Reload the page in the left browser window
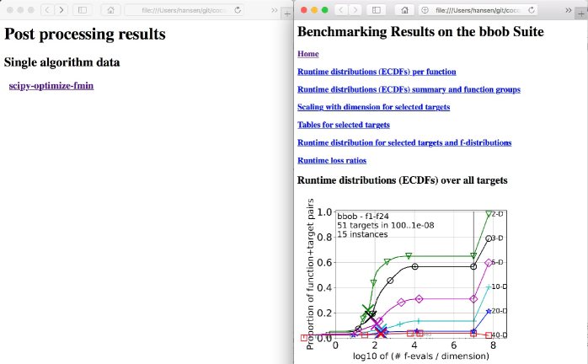This screenshot has width=588, height=364. (x=238, y=9)
